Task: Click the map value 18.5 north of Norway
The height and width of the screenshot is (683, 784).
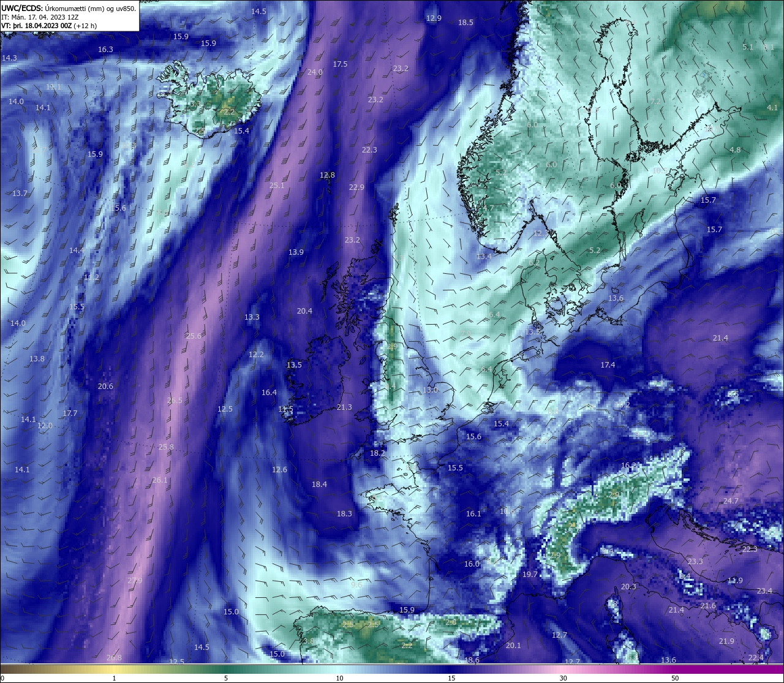Action: pos(466,23)
